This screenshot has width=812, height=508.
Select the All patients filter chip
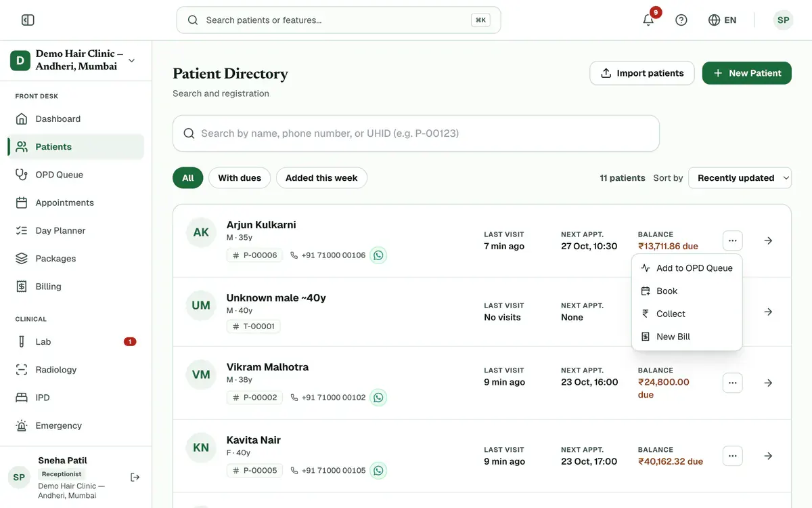(187, 178)
